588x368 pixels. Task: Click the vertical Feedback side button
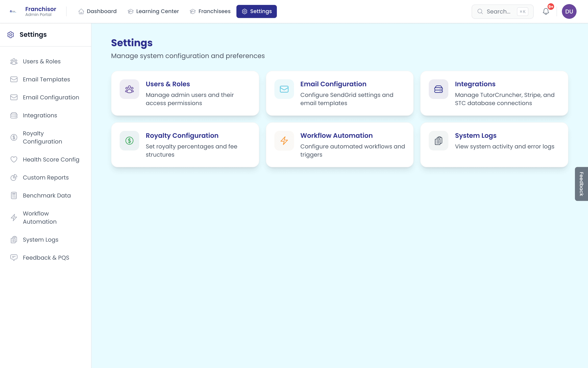tap(581, 184)
